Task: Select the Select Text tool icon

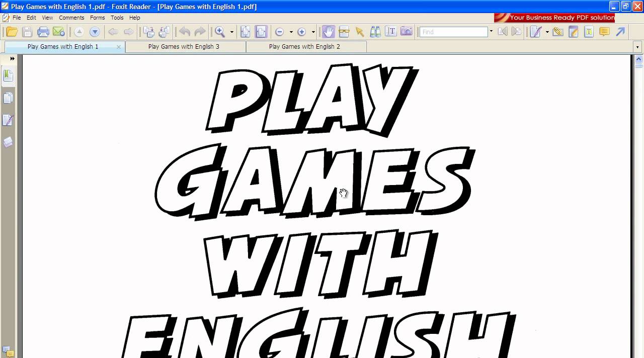Action: click(391, 32)
